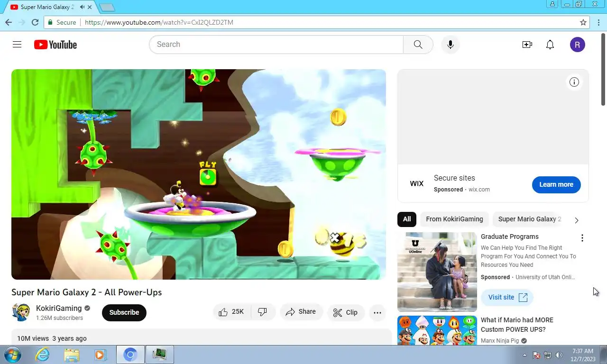Select the All filter chip
Viewport: 607px width, 364px height.
(407, 219)
